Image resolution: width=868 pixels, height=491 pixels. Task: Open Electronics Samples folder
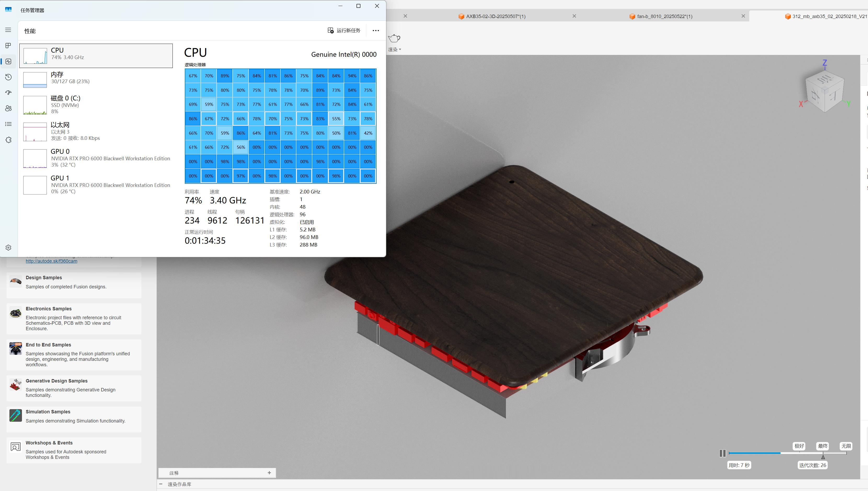coord(74,319)
